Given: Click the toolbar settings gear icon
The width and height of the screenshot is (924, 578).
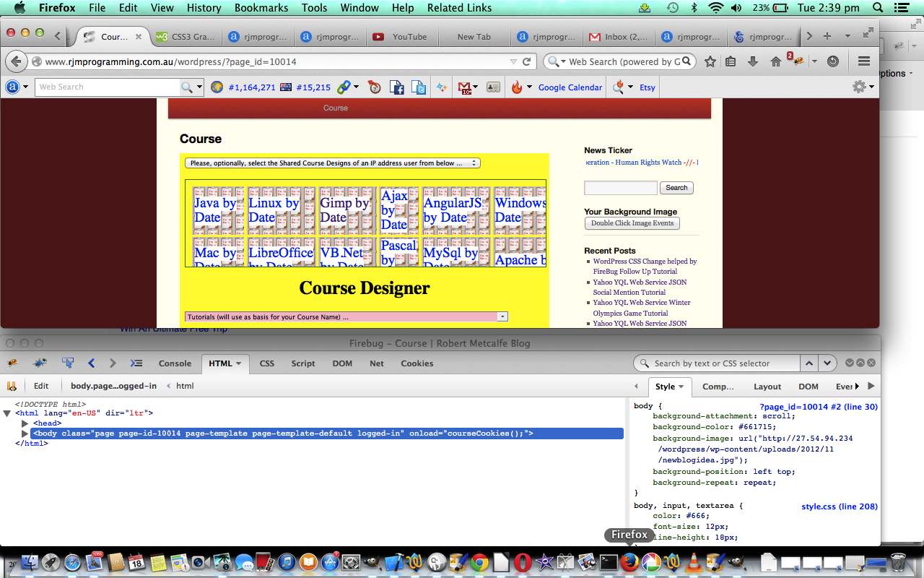Looking at the screenshot, I should point(859,87).
